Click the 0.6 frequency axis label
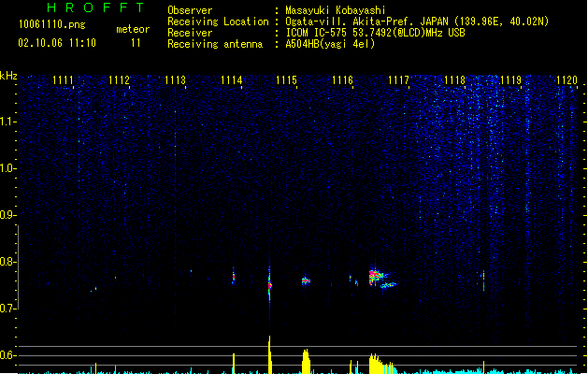 point(7,355)
